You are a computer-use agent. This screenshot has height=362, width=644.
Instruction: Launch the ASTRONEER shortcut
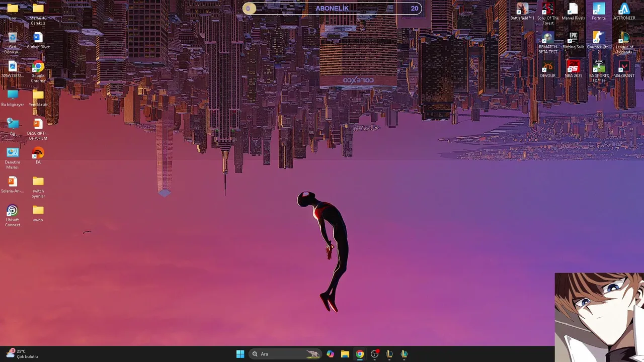pos(624,11)
